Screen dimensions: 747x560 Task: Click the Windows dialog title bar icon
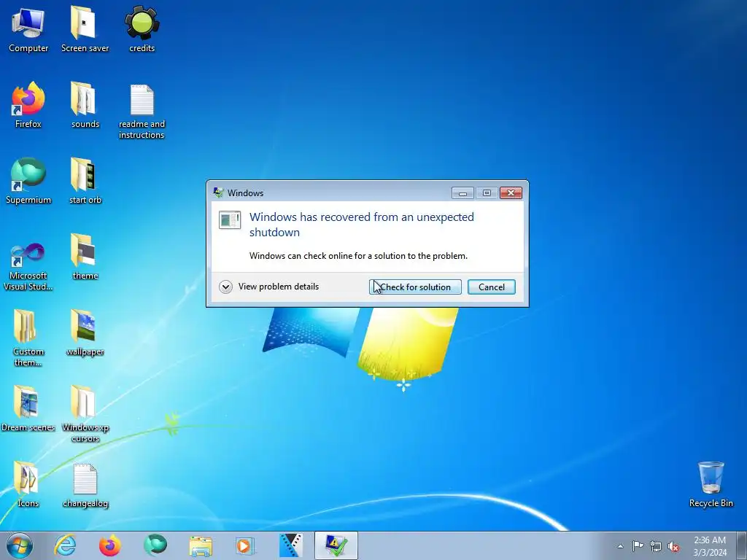[x=218, y=192]
